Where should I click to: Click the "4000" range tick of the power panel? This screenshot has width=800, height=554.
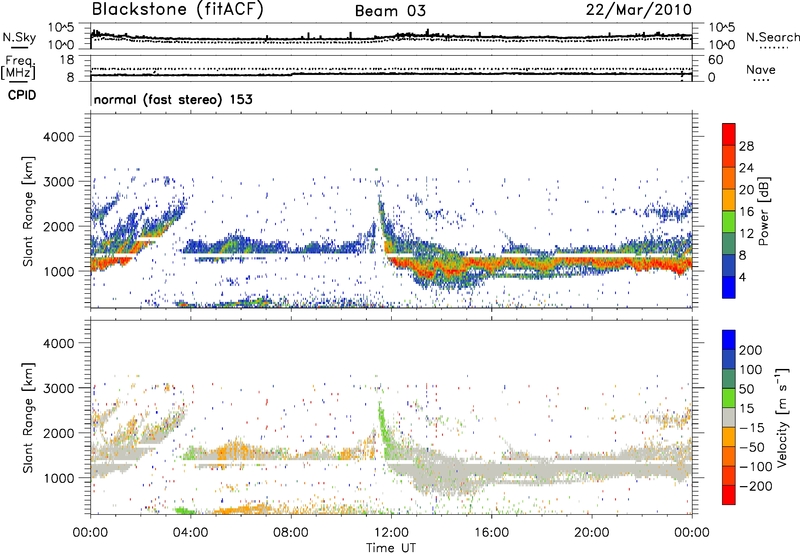[59, 137]
